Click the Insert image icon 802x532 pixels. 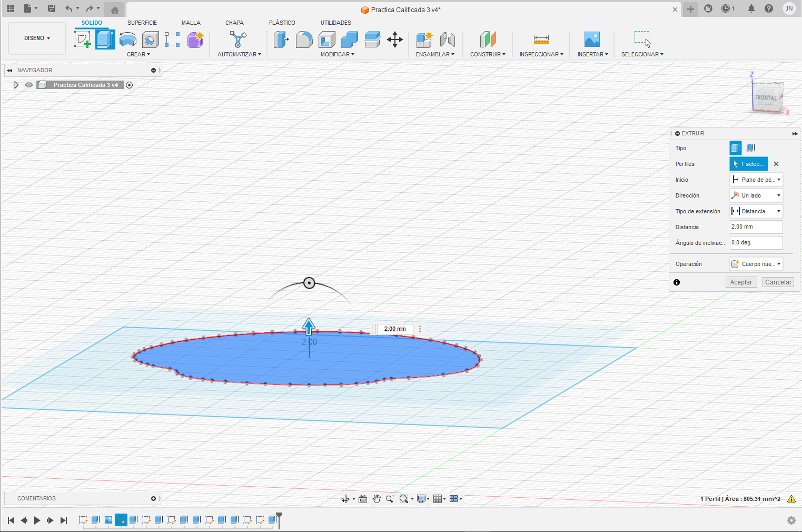click(x=592, y=40)
